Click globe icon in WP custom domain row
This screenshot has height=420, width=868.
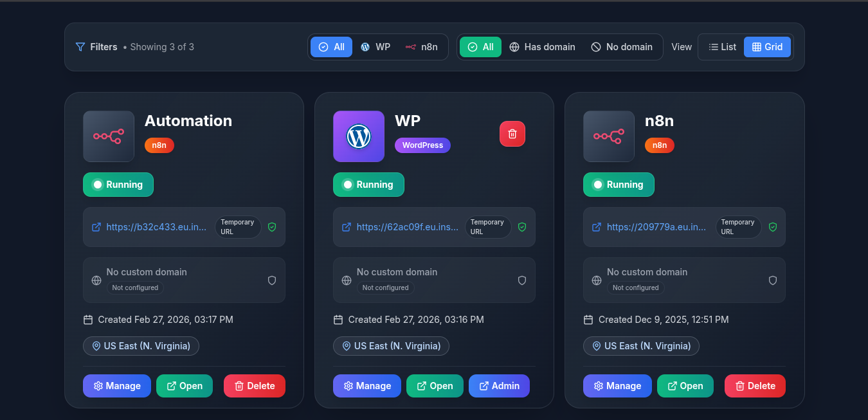click(x=347, y=280)
